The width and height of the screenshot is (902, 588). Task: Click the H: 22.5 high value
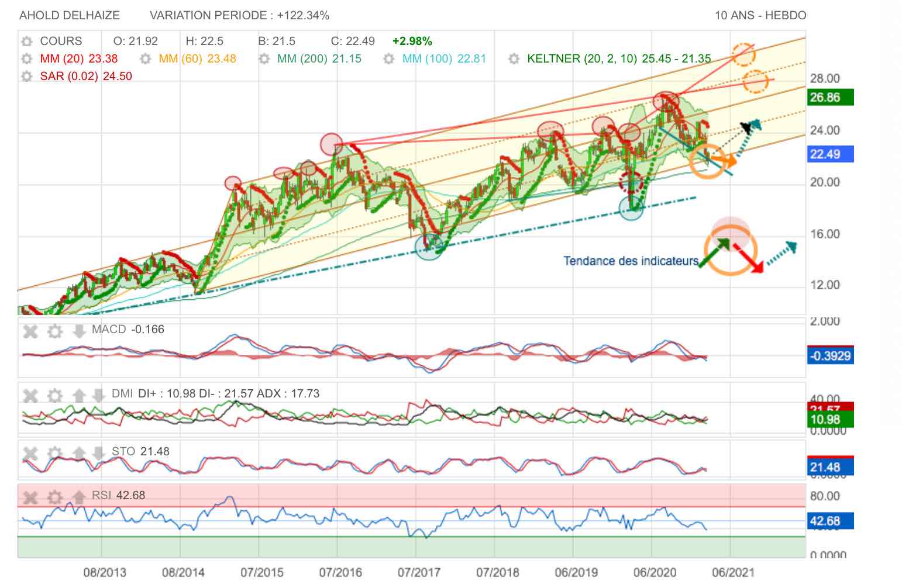(205, 41)
